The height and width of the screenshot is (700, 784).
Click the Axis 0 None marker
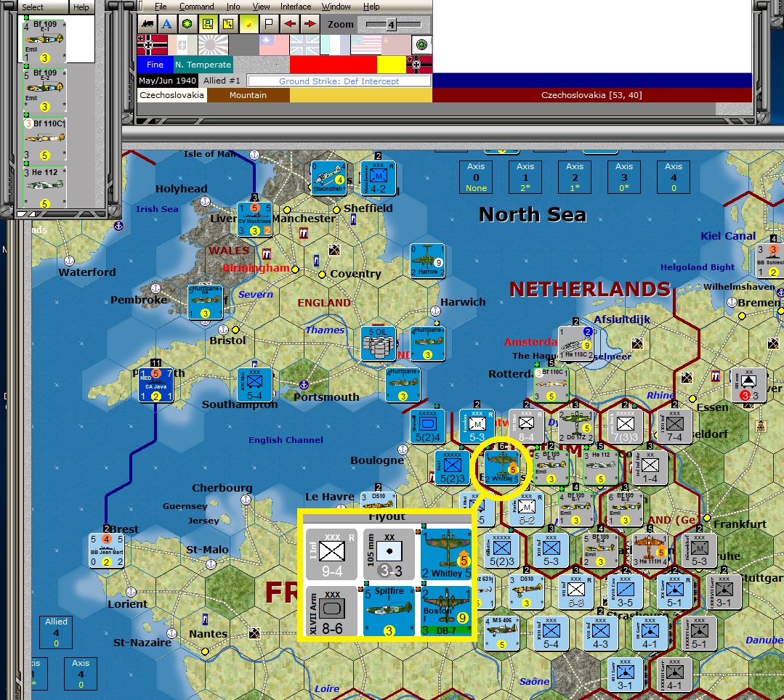coord(476,177)
